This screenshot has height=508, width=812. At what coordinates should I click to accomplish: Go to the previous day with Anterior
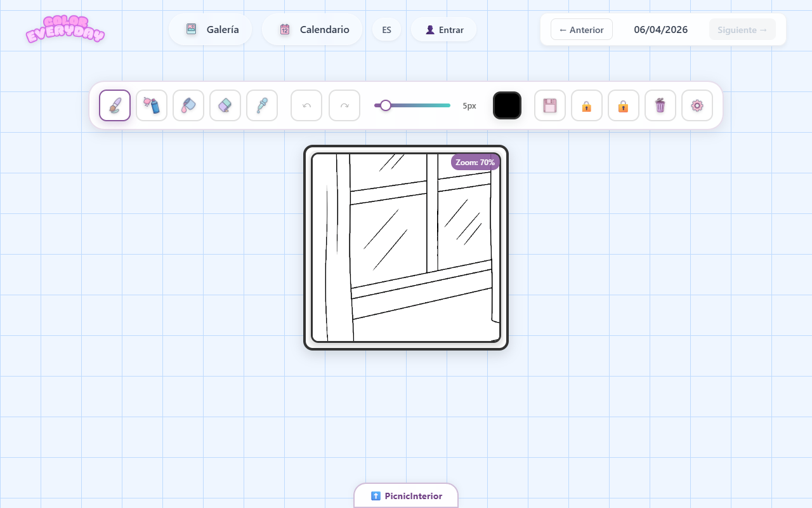(581, 30)
